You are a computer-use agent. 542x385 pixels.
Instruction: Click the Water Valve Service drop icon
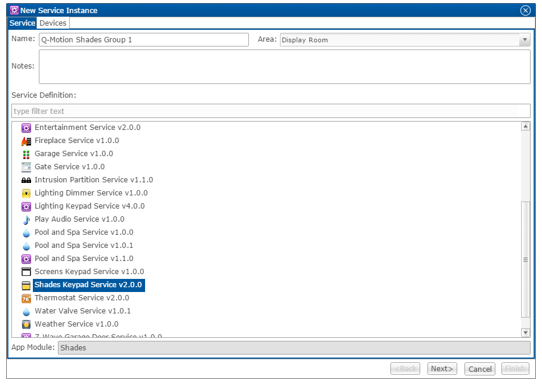pyautogui.click(x=26, y=312)
